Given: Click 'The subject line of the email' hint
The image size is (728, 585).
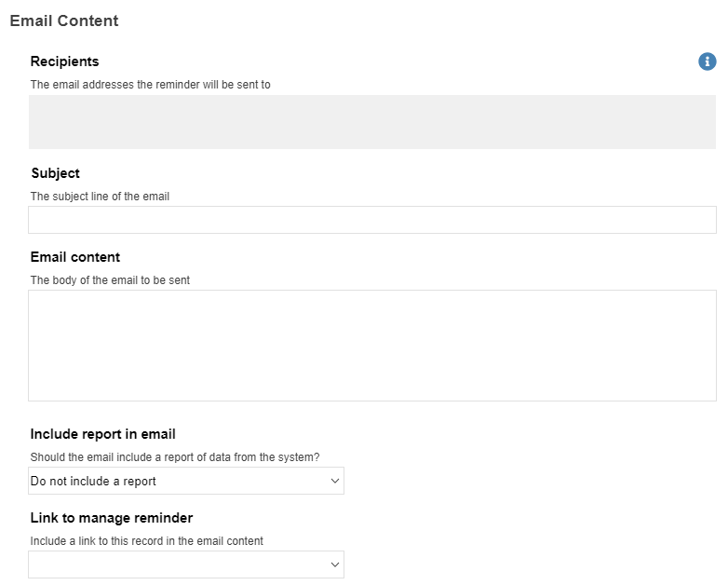Looking at the screenshot, I should [100, 197].
